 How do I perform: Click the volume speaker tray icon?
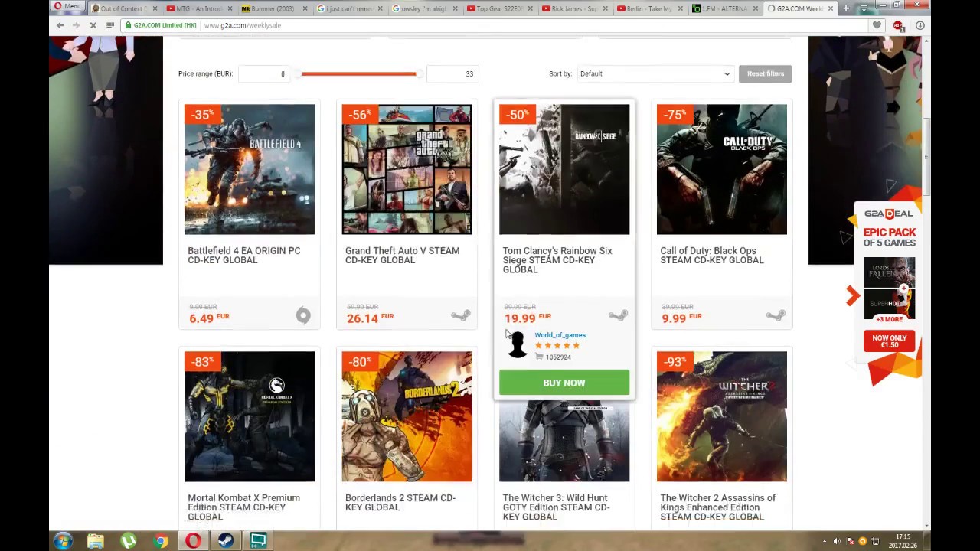tap(836, 541)
